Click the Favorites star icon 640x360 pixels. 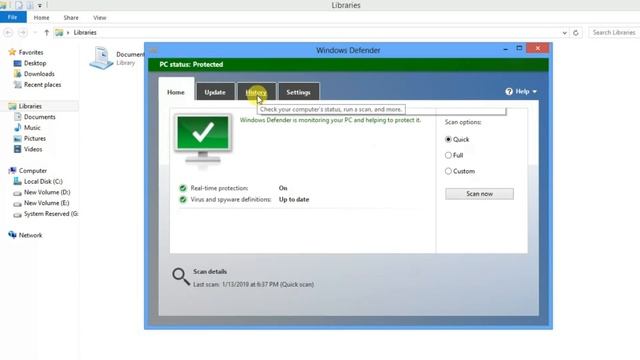(12, 52)
